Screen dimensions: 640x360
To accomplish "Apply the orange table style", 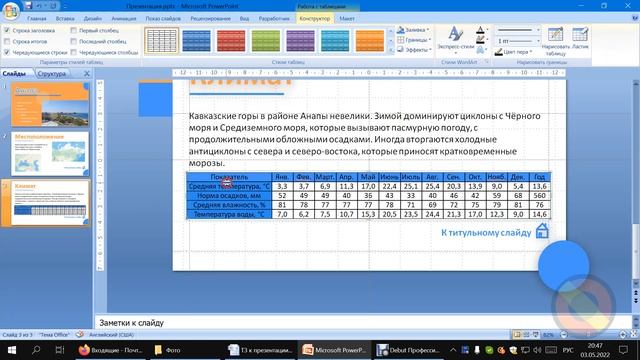I will coord(370,40).
